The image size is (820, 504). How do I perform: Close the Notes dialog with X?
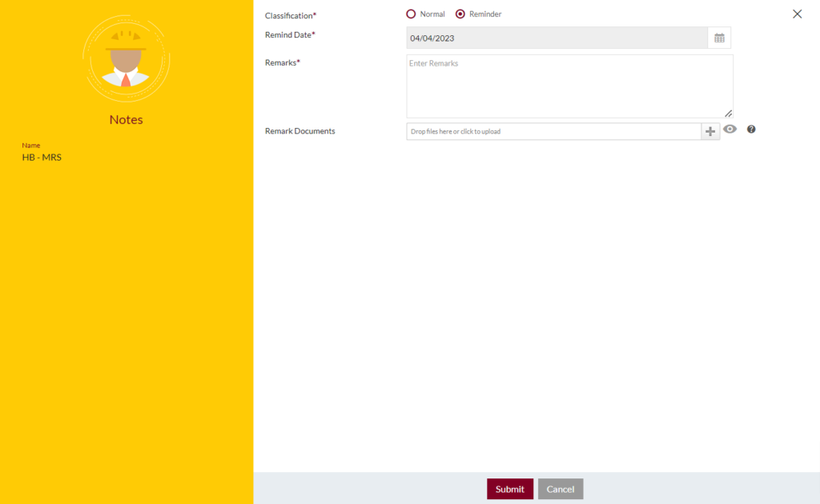(797, 14)
